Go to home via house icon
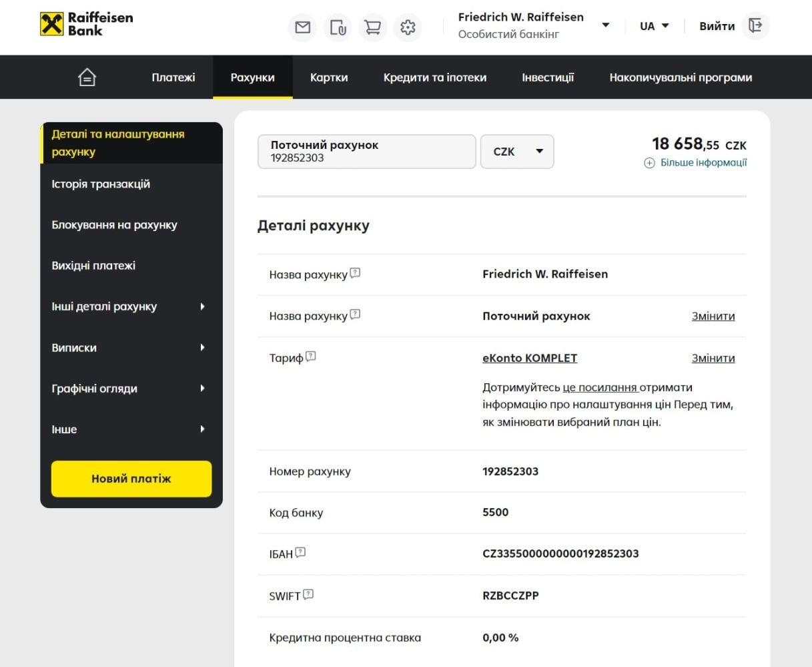Screen dimensions: 812x667 (x=87, y=77)
